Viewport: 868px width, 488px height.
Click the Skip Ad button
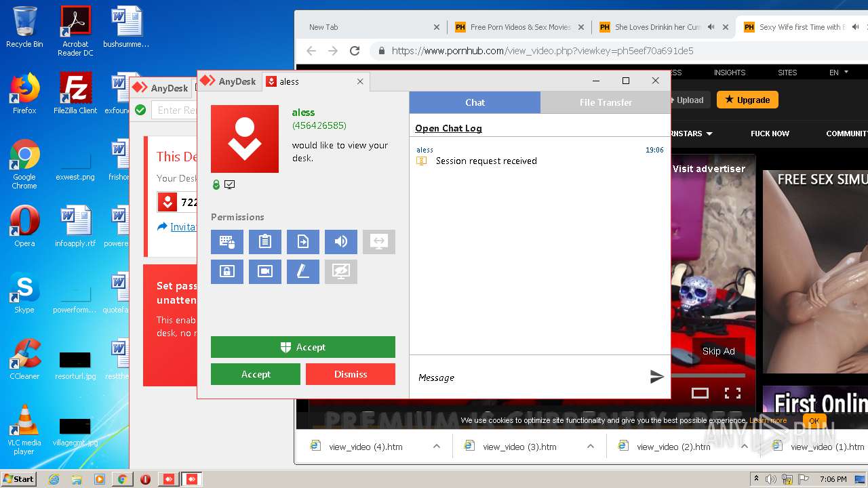coord(719,351)
